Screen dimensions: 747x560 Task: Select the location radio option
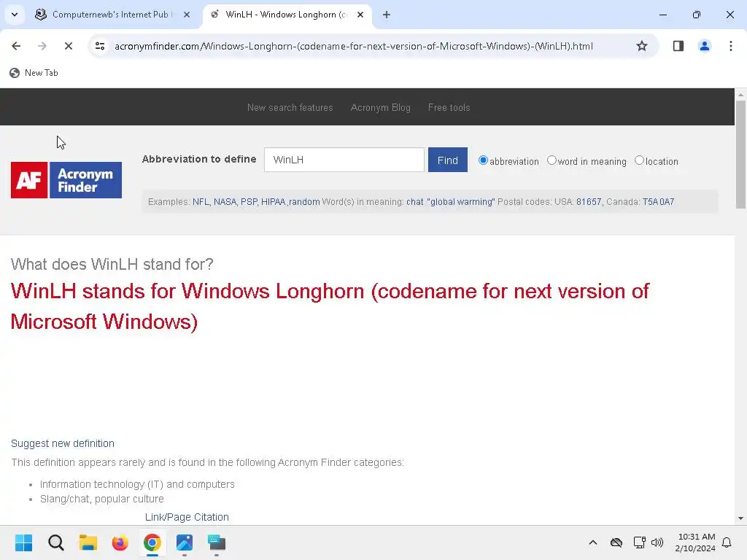[639, 160]
